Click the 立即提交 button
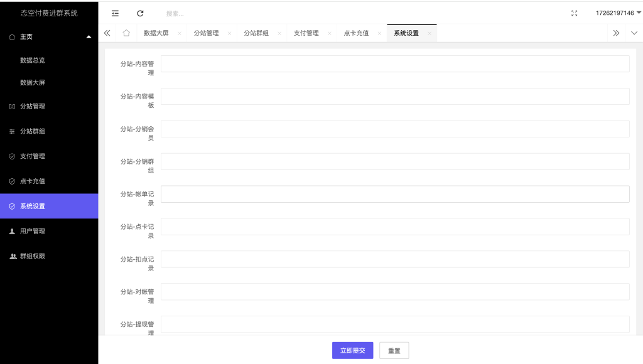Viewport: 643px width, 364px height. pyautogui.click(x=352, y=350)
